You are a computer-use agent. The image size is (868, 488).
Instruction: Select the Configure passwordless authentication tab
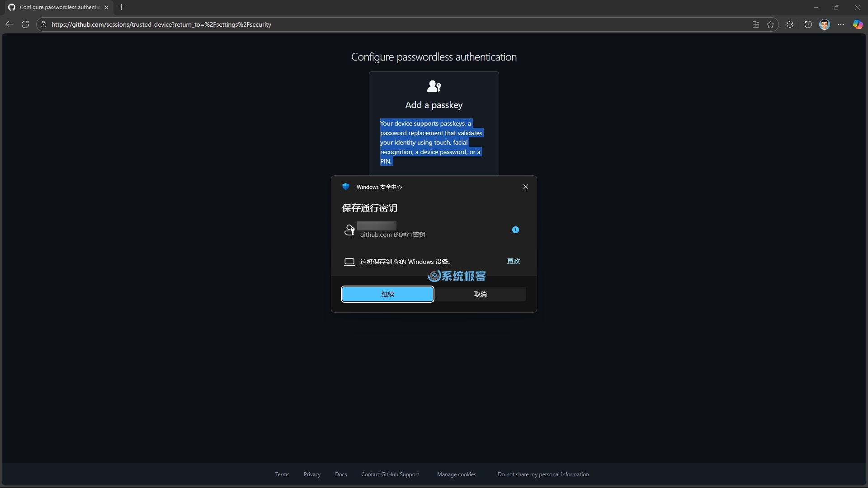[x=59, y=7]
